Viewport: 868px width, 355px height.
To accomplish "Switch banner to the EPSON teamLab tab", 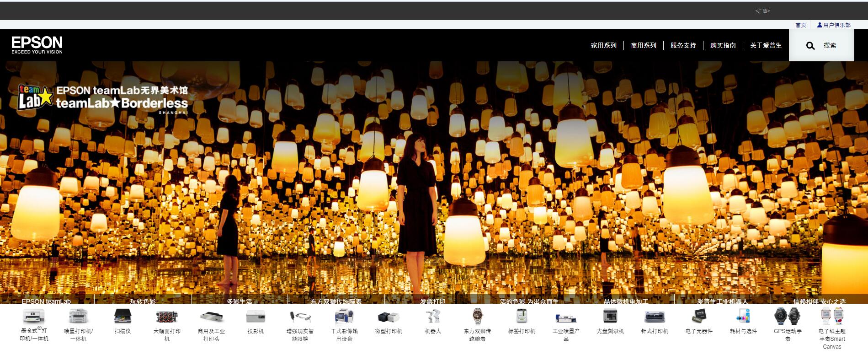I will [x=47, y=300].
